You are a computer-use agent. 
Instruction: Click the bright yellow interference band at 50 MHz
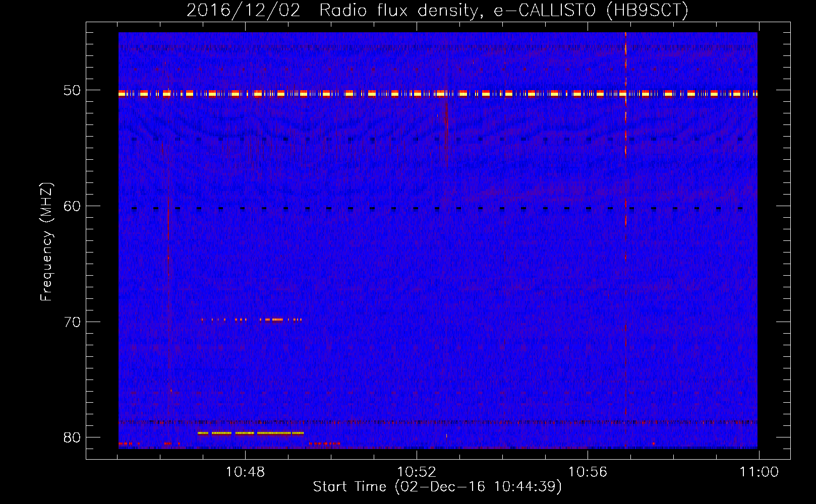(438, 93)
